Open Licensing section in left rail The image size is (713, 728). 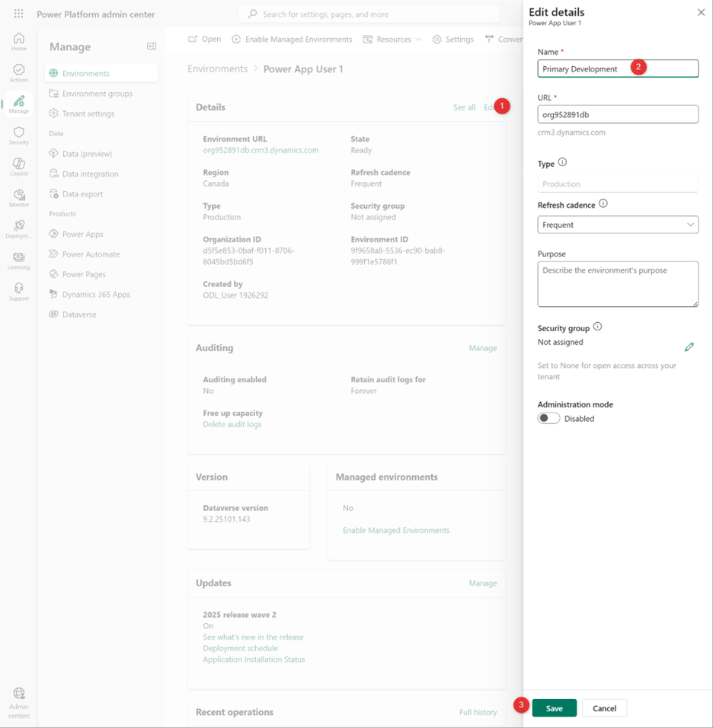pos(19,260)
